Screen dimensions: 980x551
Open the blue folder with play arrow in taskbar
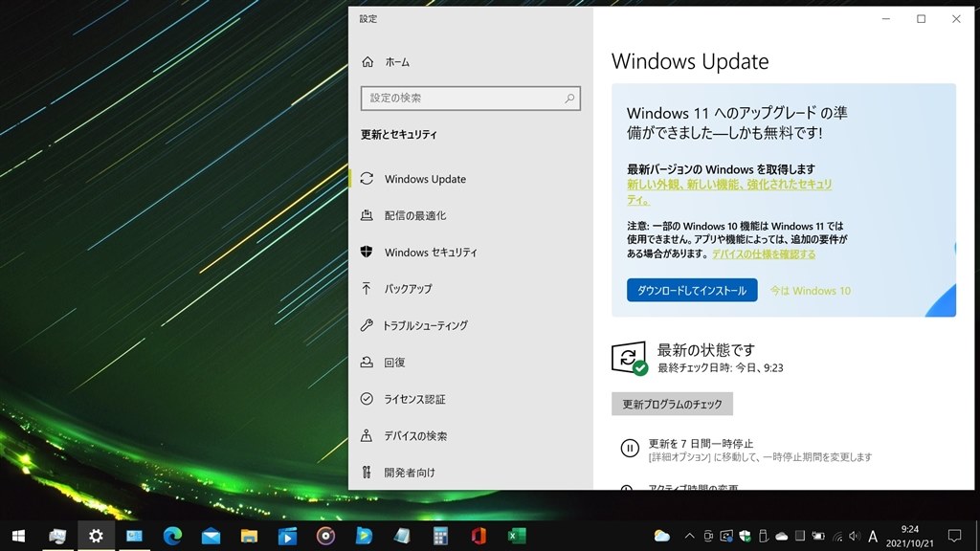287,536
